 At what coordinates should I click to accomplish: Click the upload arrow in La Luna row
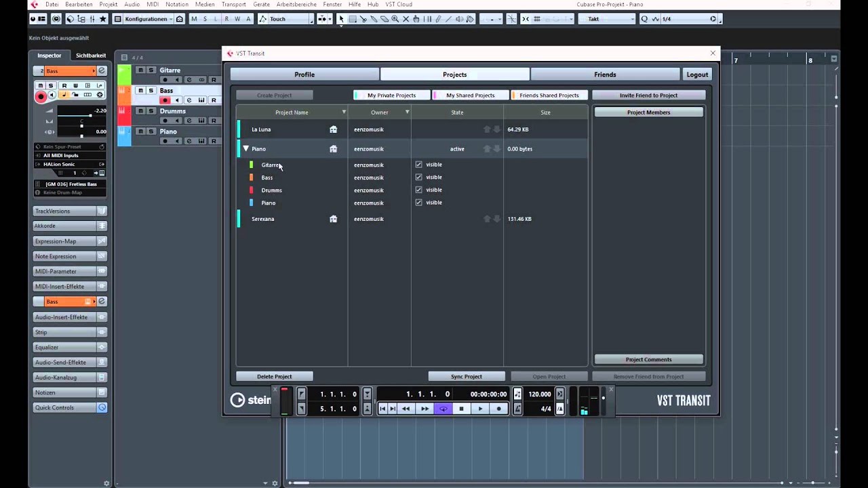click(x=487, y=129)
